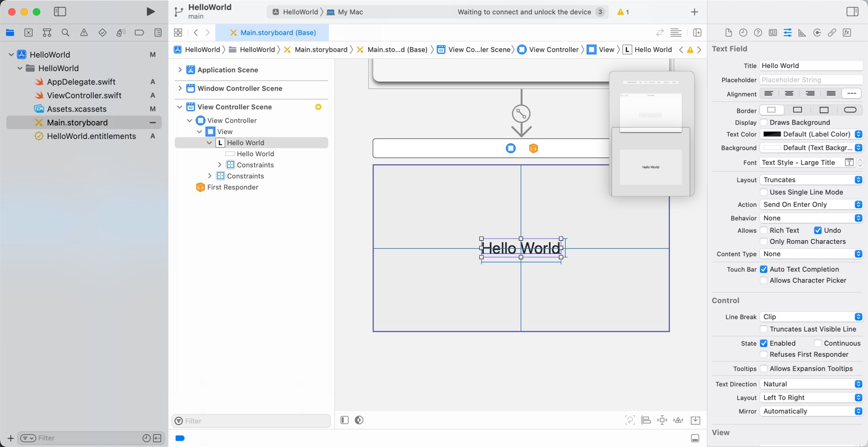Toggle Truncates Last Visible Line
This screenshot has height=447, width=868.
[x=764, y=329]
